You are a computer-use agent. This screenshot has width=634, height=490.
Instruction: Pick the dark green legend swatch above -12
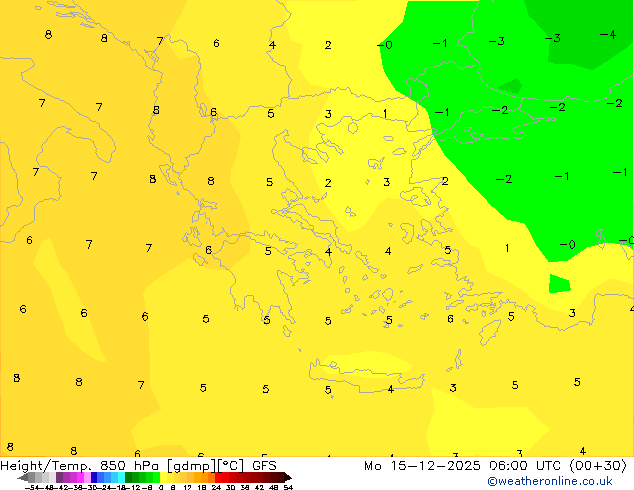click(x=129, y=477)
